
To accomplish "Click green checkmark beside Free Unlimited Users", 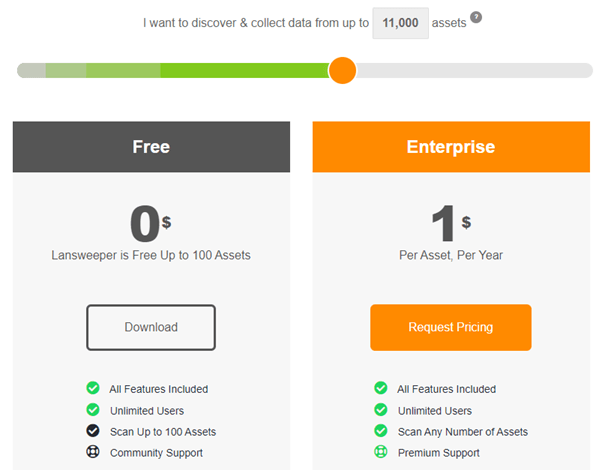I will (93, 409).
